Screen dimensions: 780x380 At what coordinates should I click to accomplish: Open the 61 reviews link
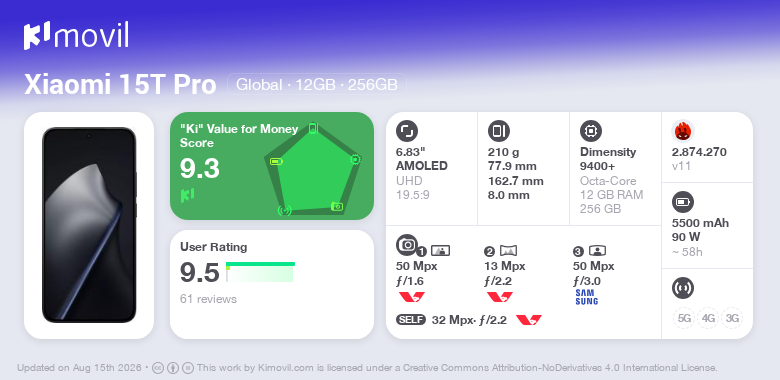(x=208, y=299)
